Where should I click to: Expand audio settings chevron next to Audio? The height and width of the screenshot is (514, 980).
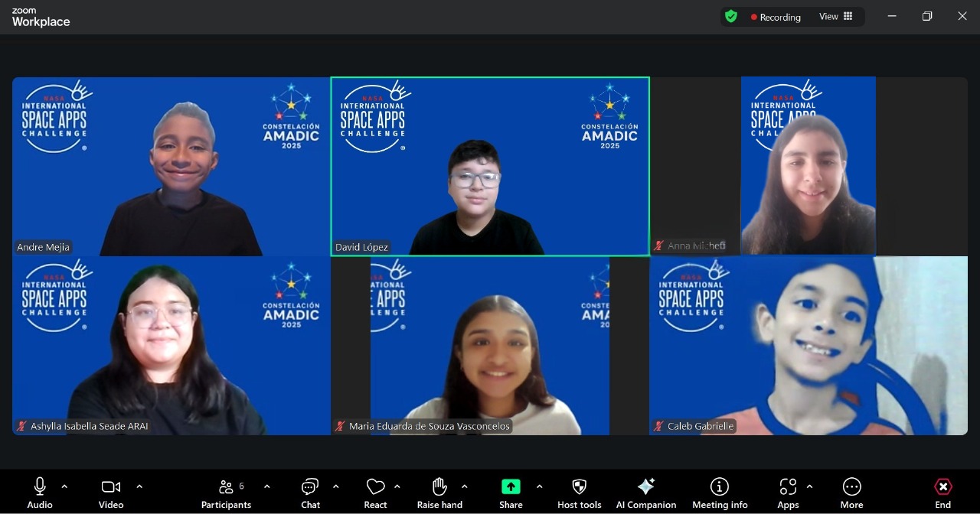click(64, 486)
